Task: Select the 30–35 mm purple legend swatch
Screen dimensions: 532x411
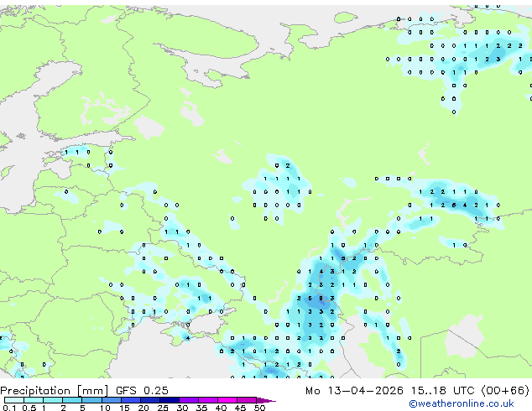Action: (189, 400)
